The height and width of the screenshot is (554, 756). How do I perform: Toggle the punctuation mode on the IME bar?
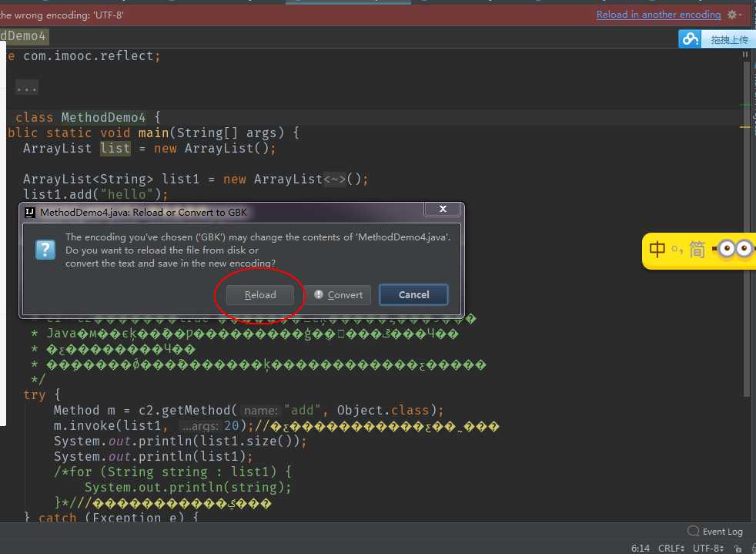tap(677, 250)
